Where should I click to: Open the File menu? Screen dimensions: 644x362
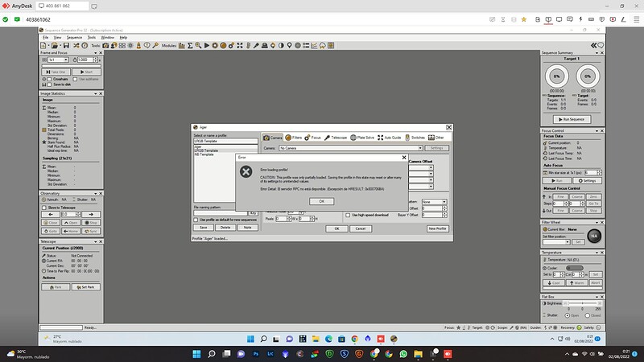46,37
